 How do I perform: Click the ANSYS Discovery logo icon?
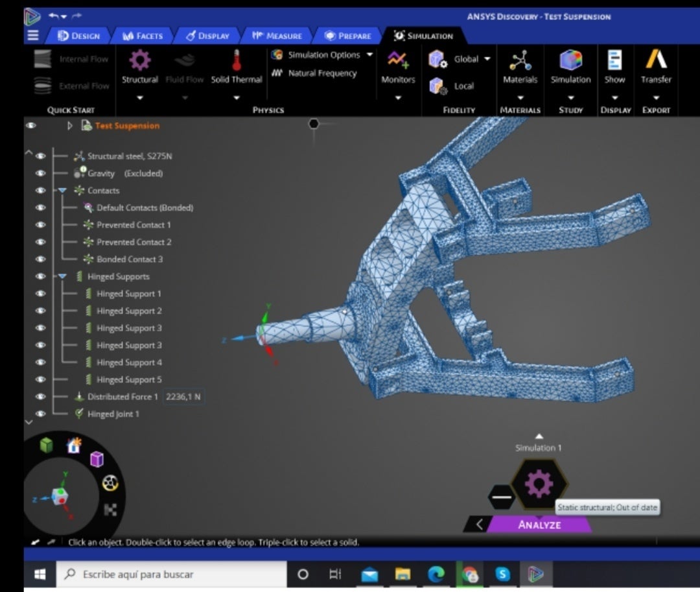pos(32,16)
